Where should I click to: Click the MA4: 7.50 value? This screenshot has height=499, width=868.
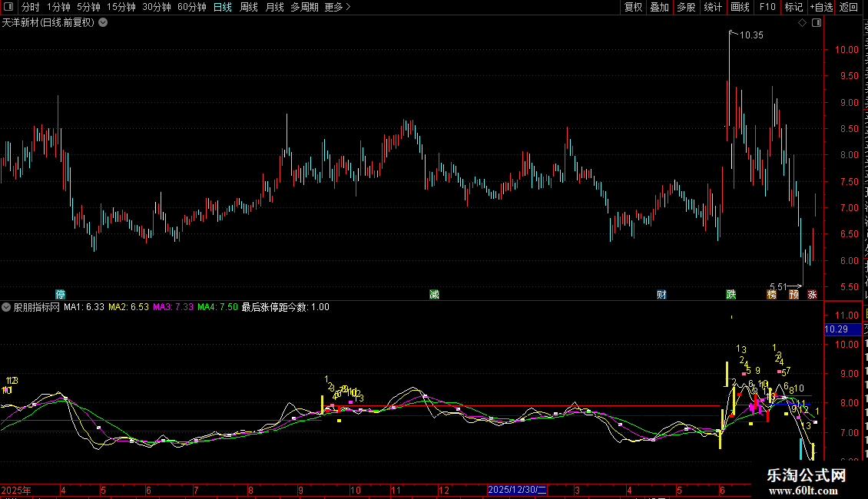click(x=217, y=307)
